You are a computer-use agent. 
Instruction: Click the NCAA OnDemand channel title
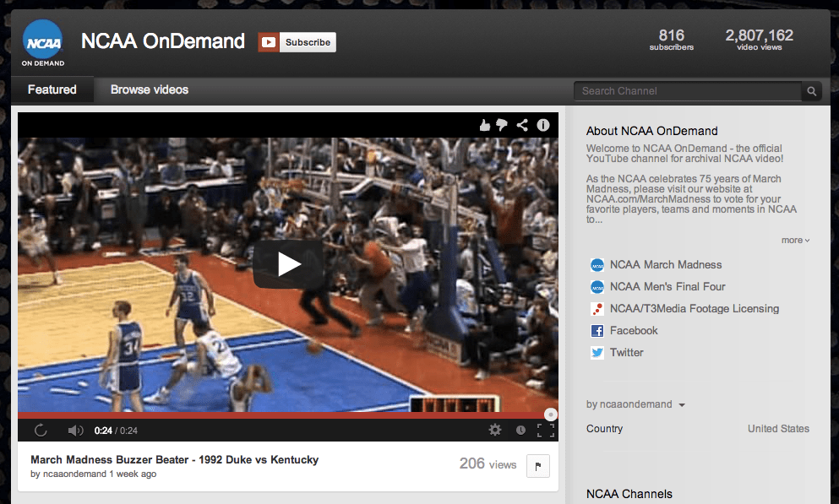pyautogui.click(x=163, y=41)
